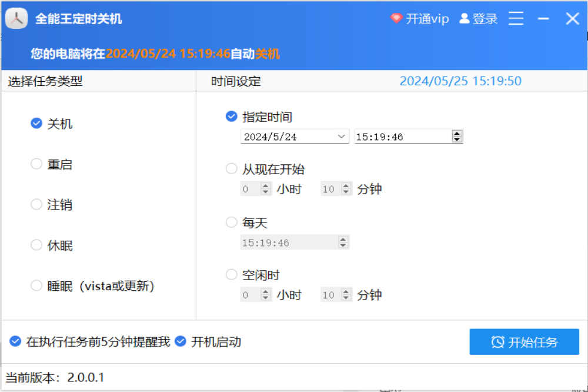Click the spinner on the 15:19:46 time field

point(457,137)
